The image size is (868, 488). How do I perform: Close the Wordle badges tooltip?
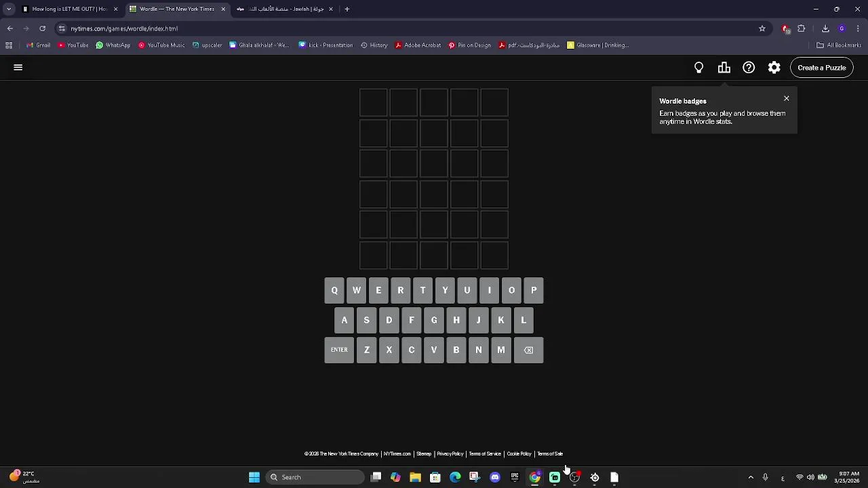[787, 99]
